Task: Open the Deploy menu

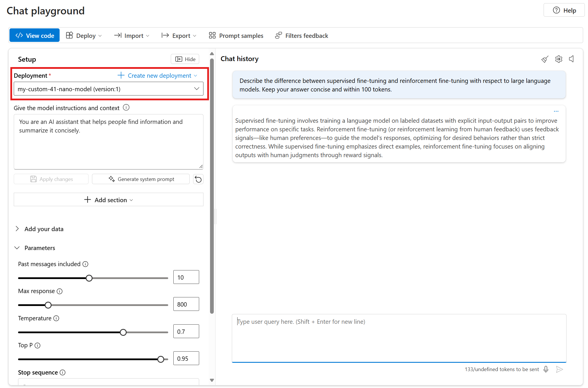Action: coord(84,36)
